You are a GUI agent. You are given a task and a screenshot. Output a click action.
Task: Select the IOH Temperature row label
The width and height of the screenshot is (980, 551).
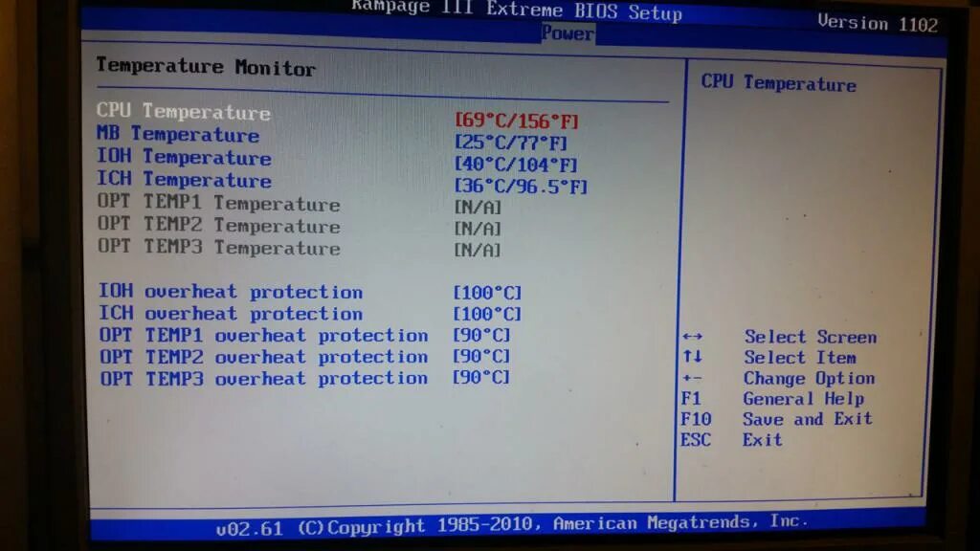pos(184,157)
